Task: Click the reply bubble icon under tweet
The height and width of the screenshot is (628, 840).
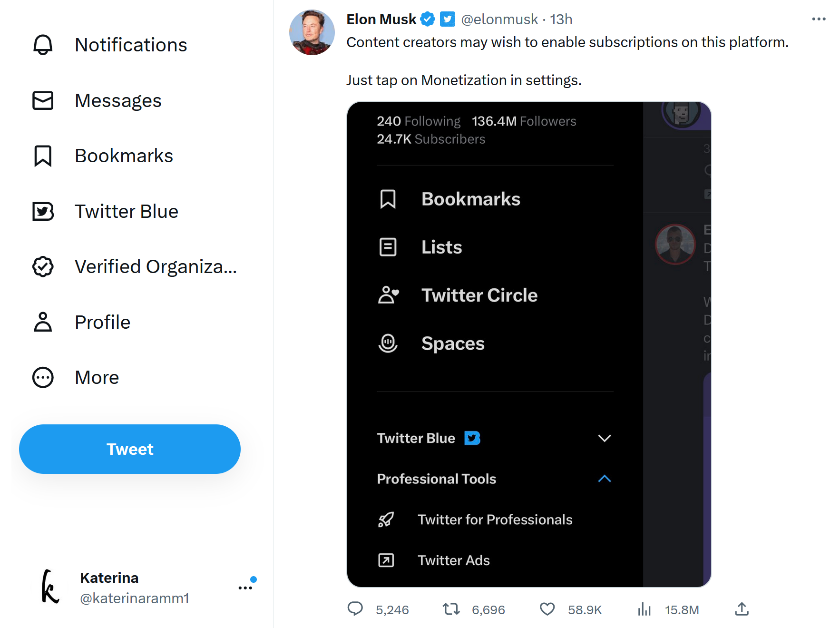Action: (x=355, y=609)
